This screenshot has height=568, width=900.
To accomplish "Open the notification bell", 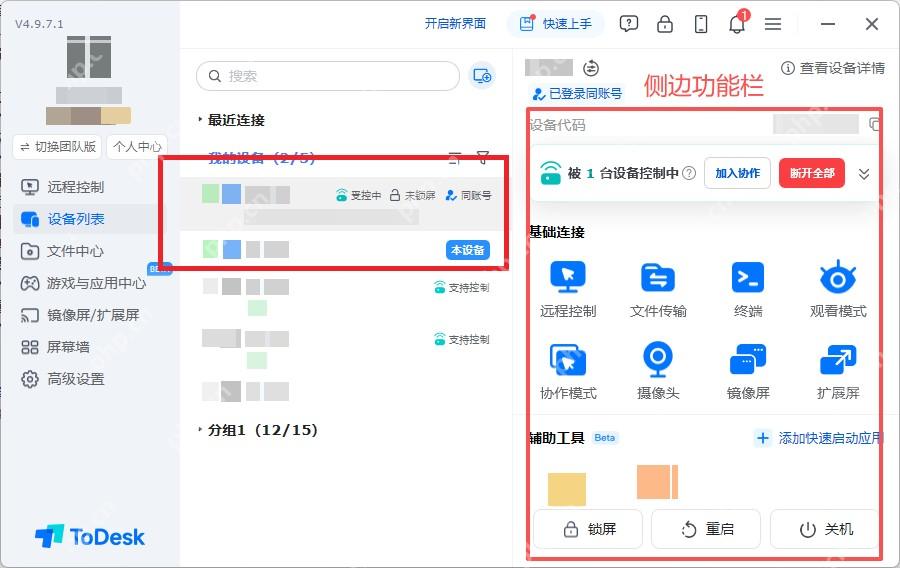I will click(736, 24).
